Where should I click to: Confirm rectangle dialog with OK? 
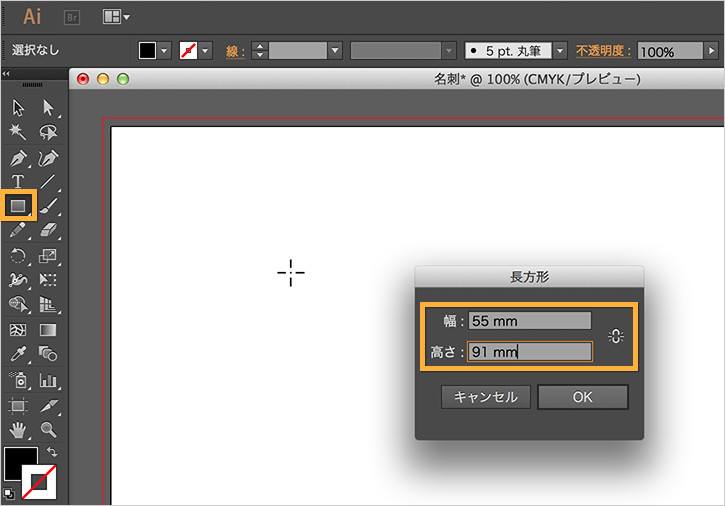point(583,397)
